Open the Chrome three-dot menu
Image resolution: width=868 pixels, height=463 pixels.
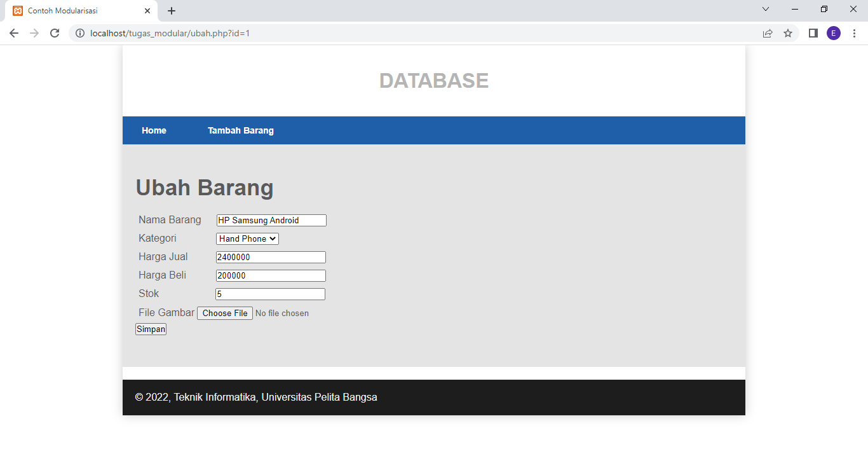[x=854, y=33]
